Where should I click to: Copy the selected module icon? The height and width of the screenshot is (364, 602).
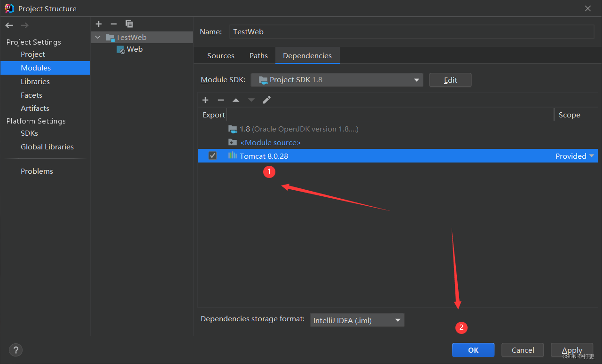click(129, 24)
